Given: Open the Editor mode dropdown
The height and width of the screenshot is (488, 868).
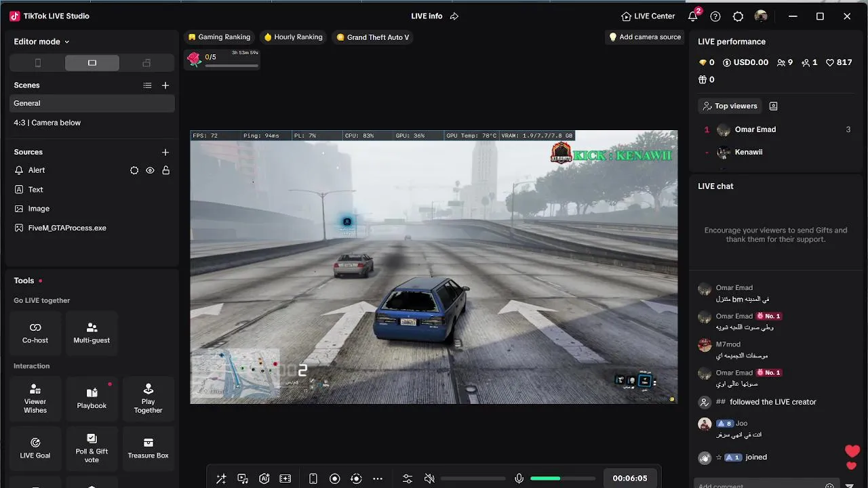Looking at the screenshot, I should 42,41.
